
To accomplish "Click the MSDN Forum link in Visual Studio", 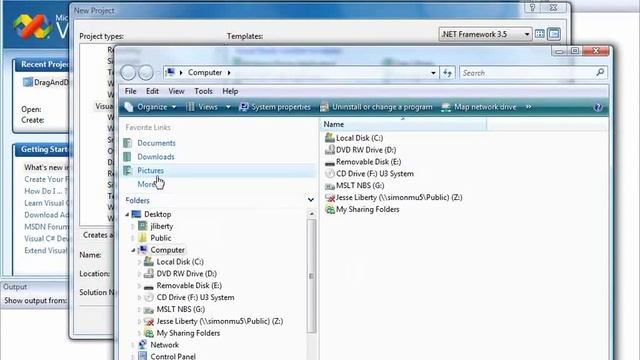I will (x=46, y=227).
